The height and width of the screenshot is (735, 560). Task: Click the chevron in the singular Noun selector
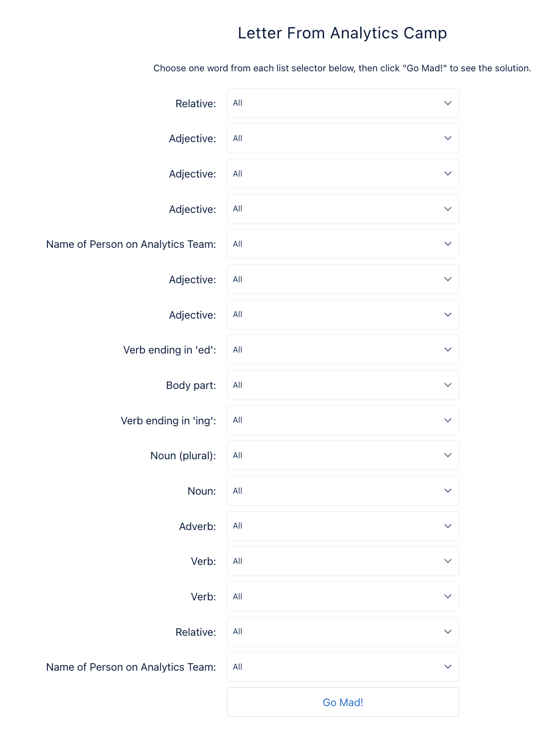click(447, 491)
